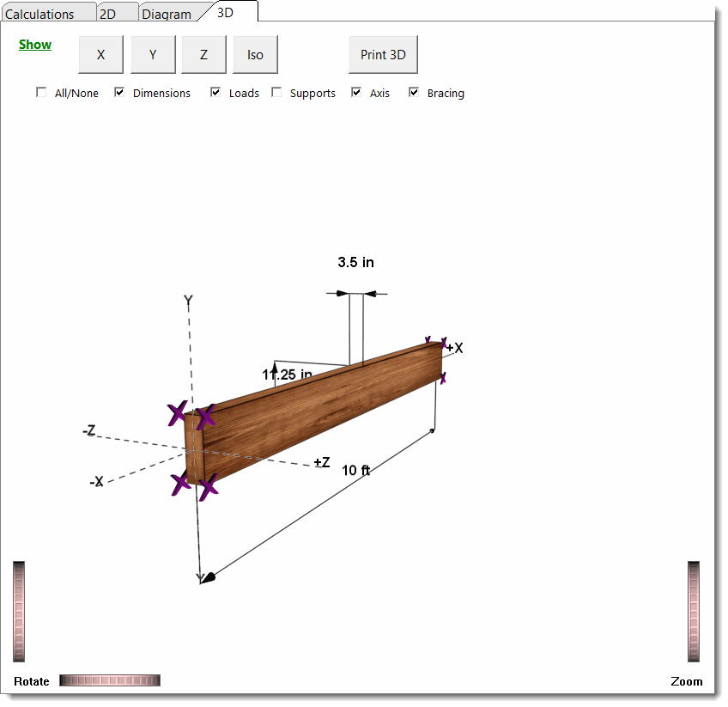Uncheck the Bracing checkbox
This screenshot has height=707, width=728.
coord(414,93)
